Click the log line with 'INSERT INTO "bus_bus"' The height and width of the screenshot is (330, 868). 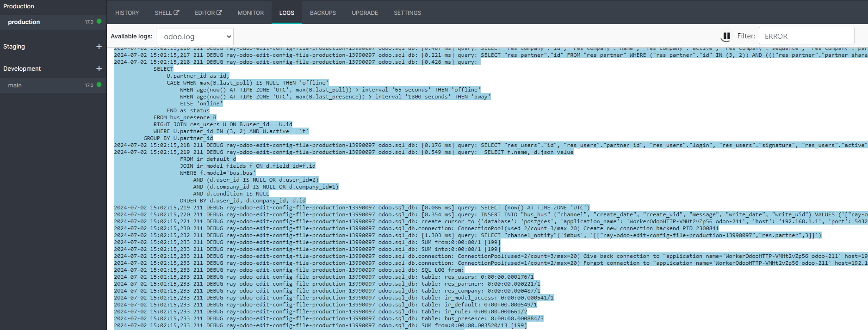[x=491, y=214]
